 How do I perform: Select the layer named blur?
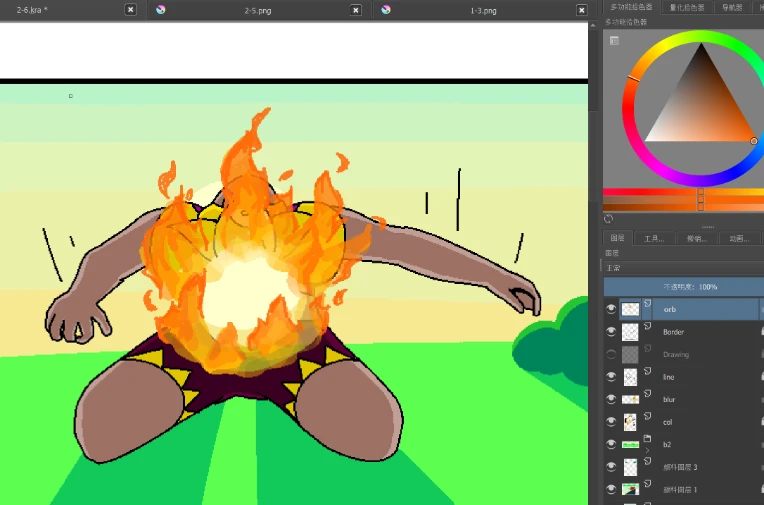click(669, 399)
